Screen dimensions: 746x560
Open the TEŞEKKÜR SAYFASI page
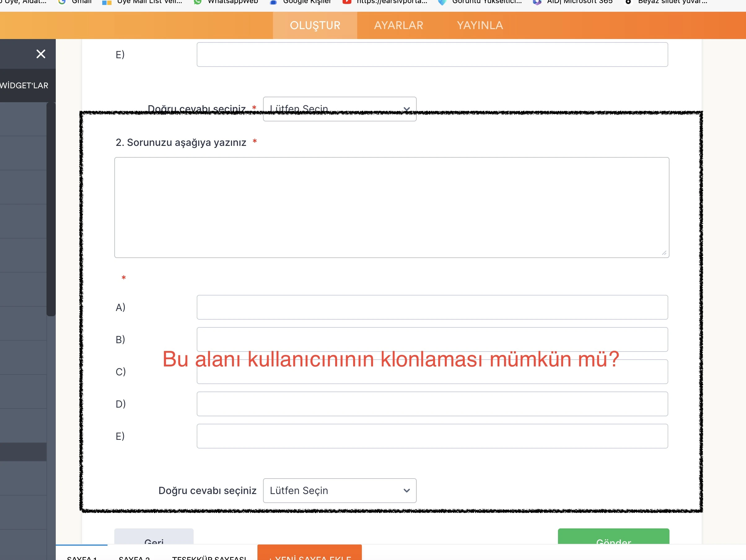(x=210, y=557)
